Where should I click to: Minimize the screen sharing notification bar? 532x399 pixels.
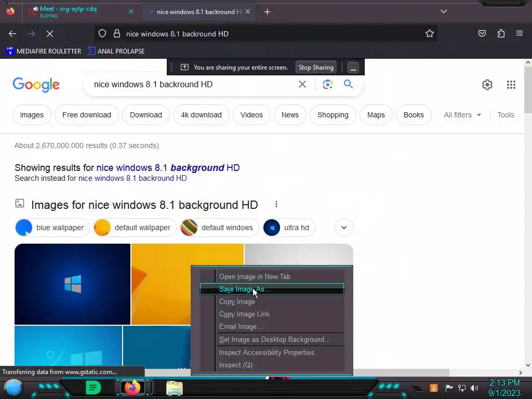[353, 68]
